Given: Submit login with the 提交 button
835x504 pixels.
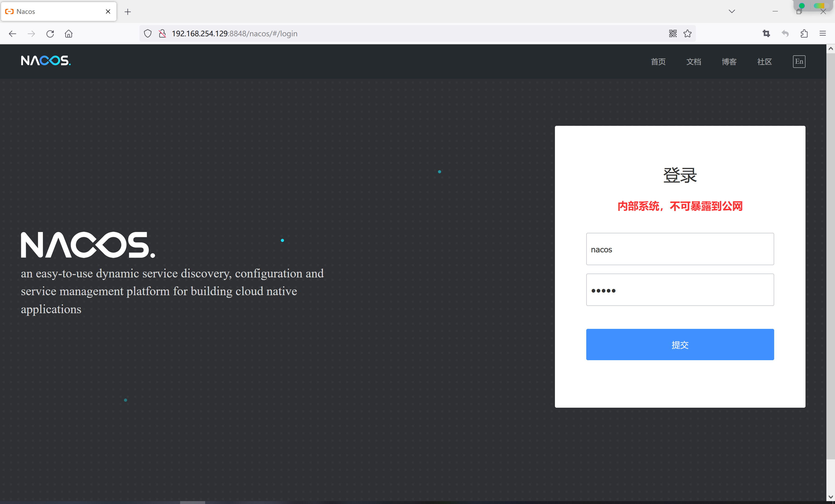Looking at the screenshot, I should 680,344.
